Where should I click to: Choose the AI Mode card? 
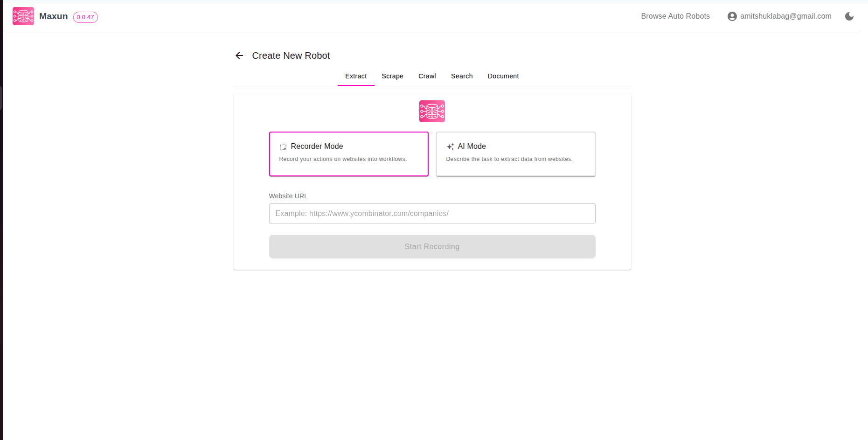point(516,154)
